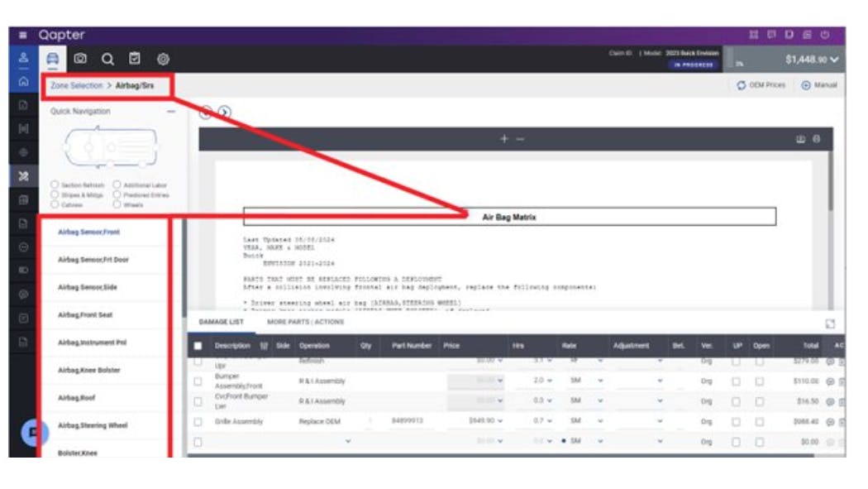The width and height of the screenshot is (868, 489).
Task: Select the camera icon in the toolbar
Action: pyautogui.click(x=80, y=58)
